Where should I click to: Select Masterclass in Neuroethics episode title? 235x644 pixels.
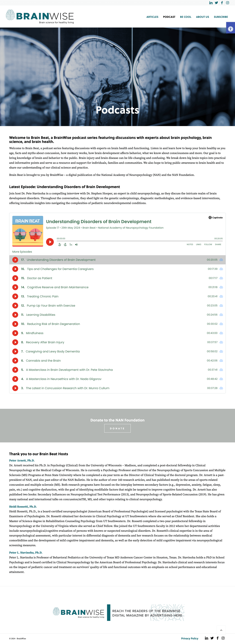point(64,379)
